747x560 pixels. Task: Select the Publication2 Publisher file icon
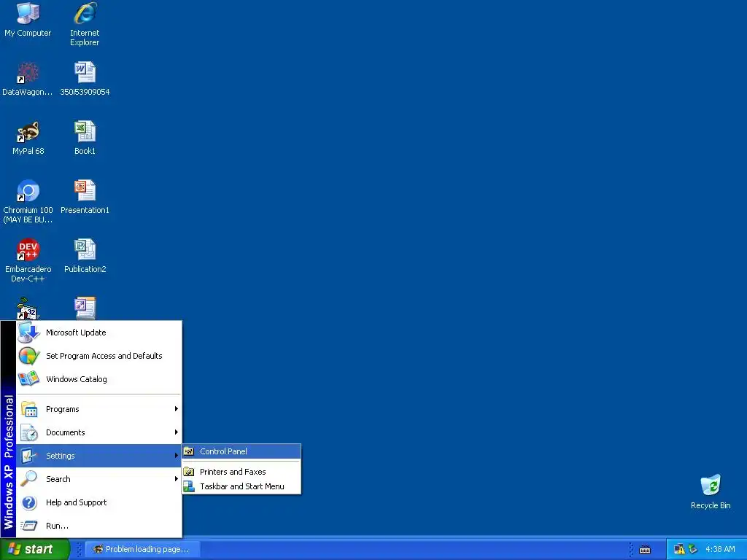(85, 250)
